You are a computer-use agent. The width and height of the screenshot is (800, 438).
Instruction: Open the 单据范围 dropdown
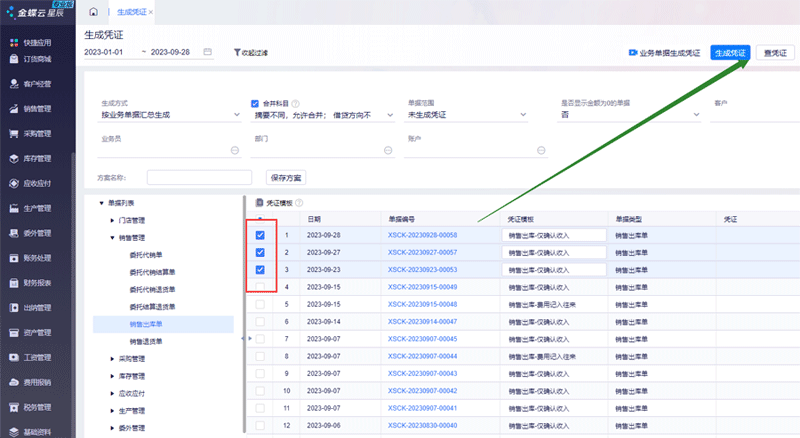click(x=466, y=115)
